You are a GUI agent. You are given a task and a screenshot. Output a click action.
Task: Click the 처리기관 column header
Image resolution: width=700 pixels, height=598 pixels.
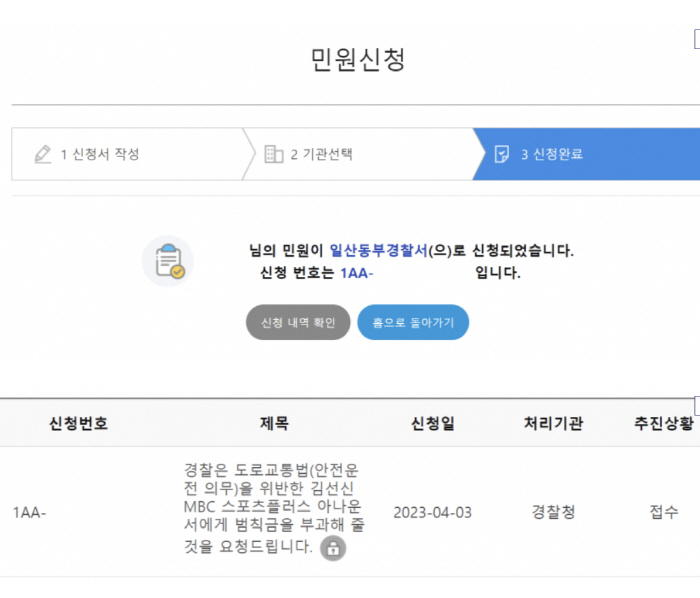(x=554, y=423)
